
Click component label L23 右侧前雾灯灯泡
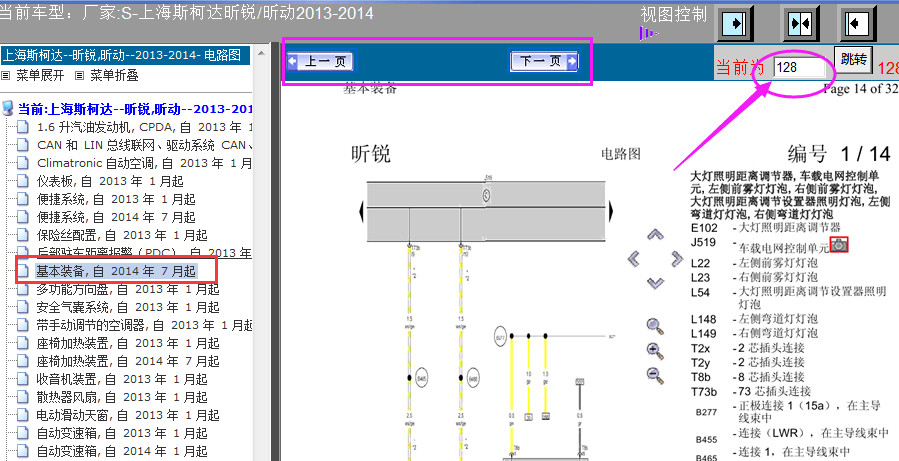pos(755,278)
